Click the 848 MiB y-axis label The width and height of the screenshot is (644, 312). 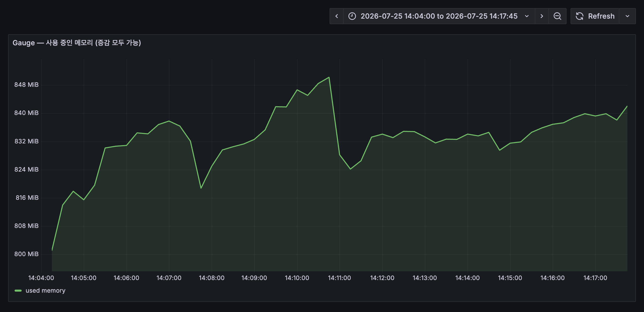tap(26, 85)
